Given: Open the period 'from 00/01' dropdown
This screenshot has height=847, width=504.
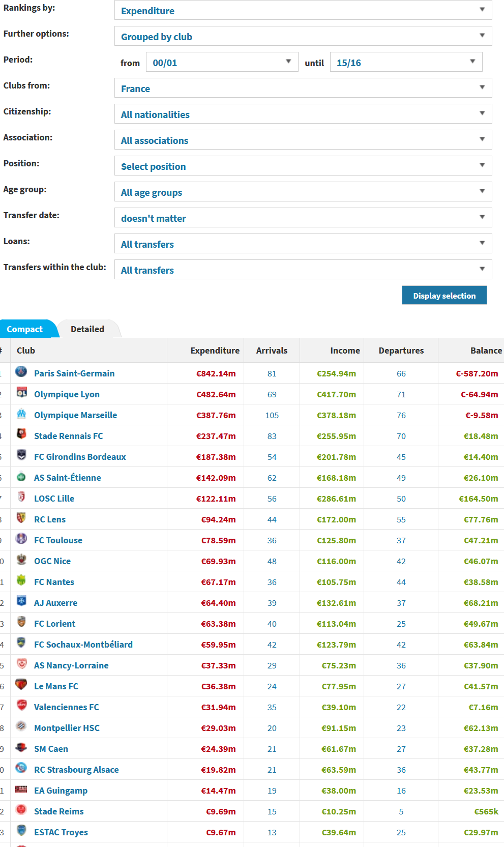Looking at the screenshot, I should (x=222, y=62).
